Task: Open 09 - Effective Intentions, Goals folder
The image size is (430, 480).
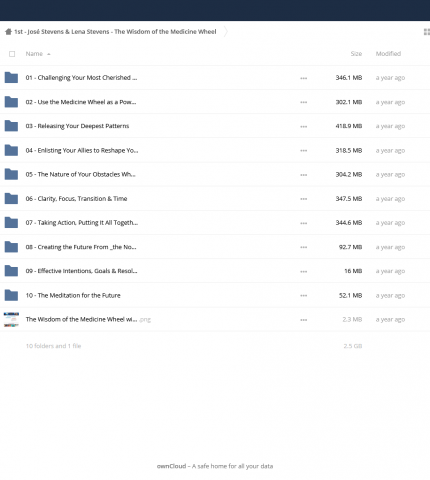Action: 81,271
